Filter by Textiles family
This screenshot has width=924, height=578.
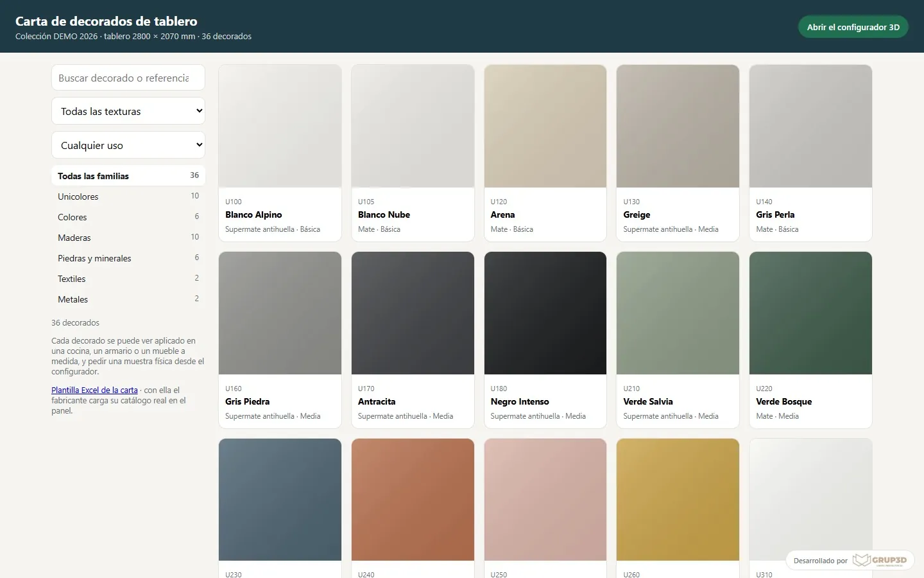(x=128, y=278)
